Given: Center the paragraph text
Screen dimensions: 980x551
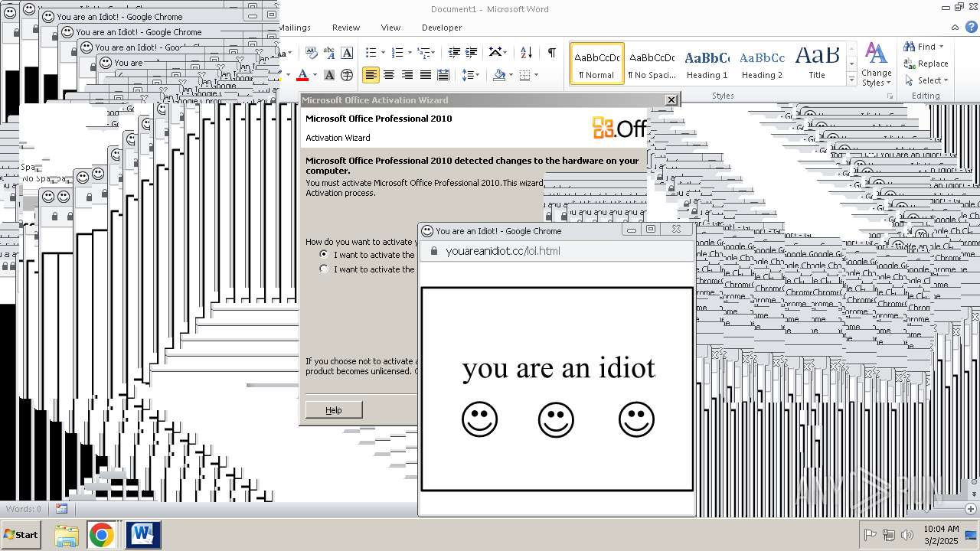Looking at the screenshot, I should (389, 75).
